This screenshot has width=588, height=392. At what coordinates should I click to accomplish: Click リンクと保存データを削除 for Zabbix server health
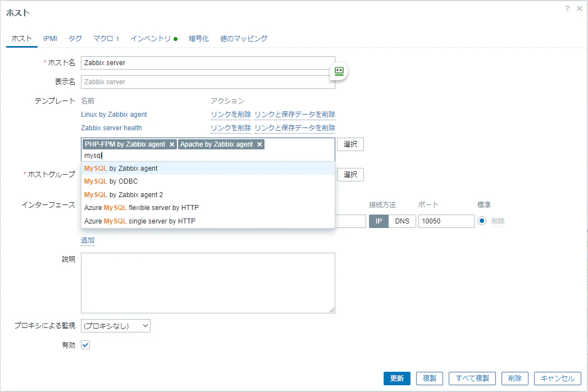pyautogui.click(x=295, y=128)
